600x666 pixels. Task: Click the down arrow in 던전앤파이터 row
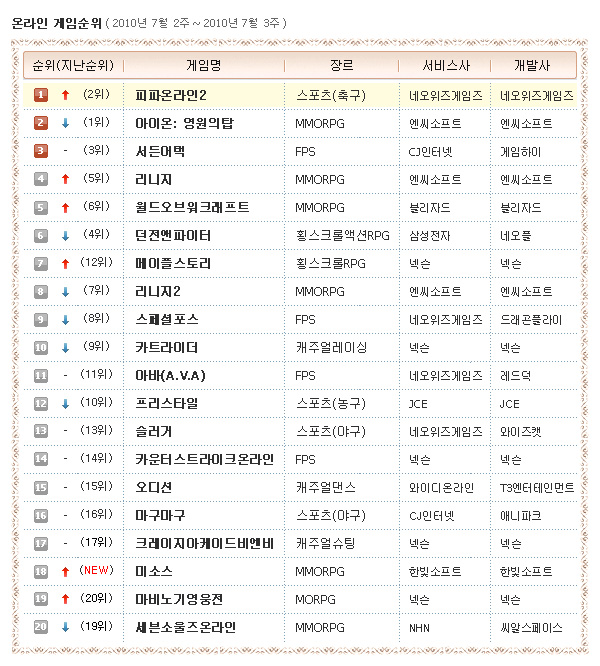65,235
